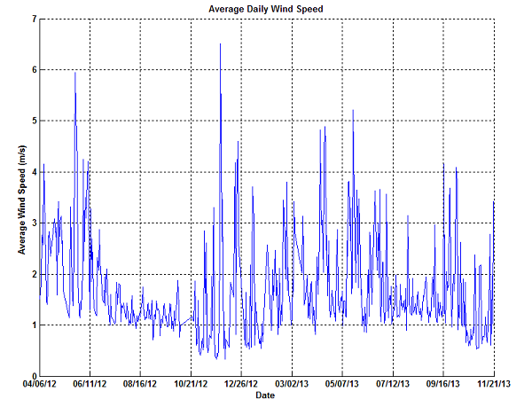
Task: Click the y-axis tick label 5
Action: pyautogui.click(x=33, y=121)
